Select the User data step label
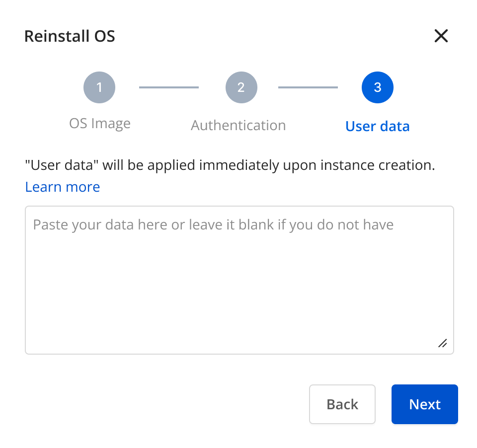Viewport: 477px width, 448px height. 378,126
